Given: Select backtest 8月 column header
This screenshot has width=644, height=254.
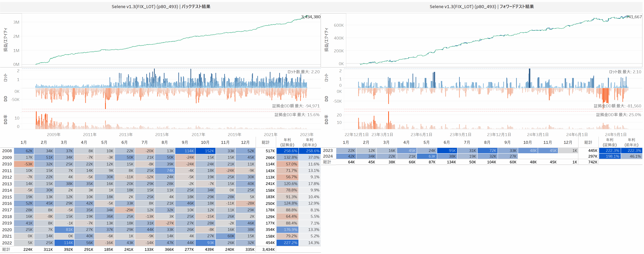Looking at the screenshot, I should [x=165, y=142].
